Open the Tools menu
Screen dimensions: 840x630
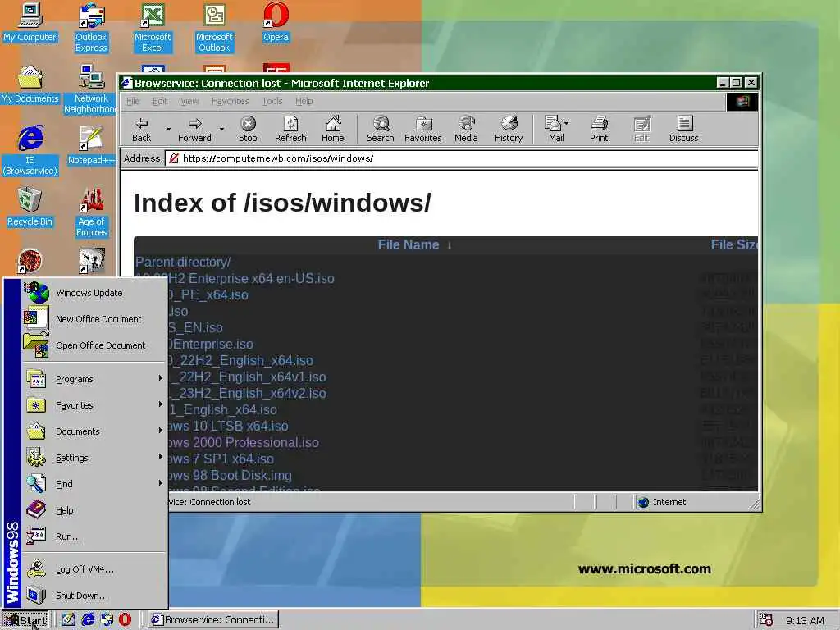272,101
